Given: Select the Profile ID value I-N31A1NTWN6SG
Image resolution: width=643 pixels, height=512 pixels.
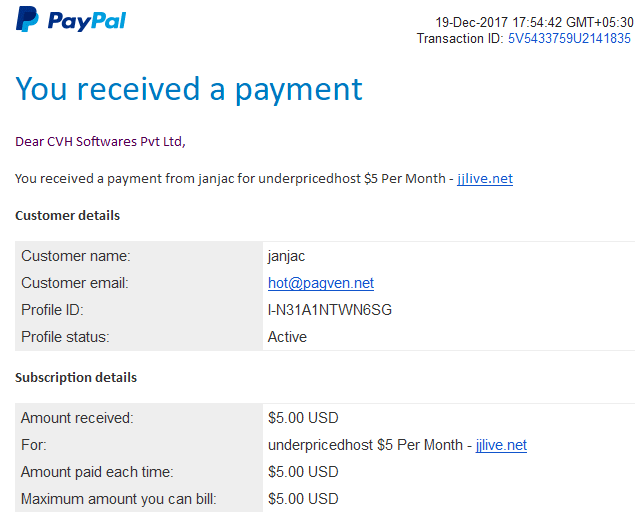Looking at the screenshot, I should (x=330, y=310).
